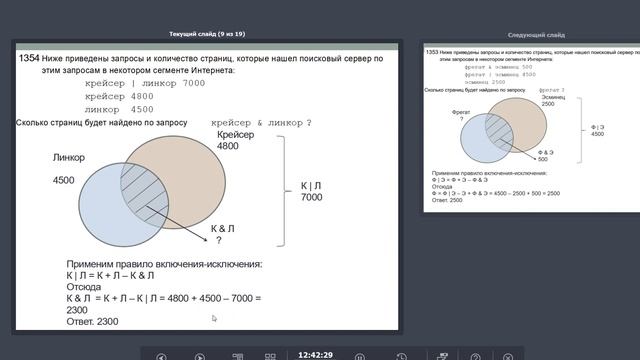
Task: Exchange presenter and slideshow displays
Action: coord(442,357)
